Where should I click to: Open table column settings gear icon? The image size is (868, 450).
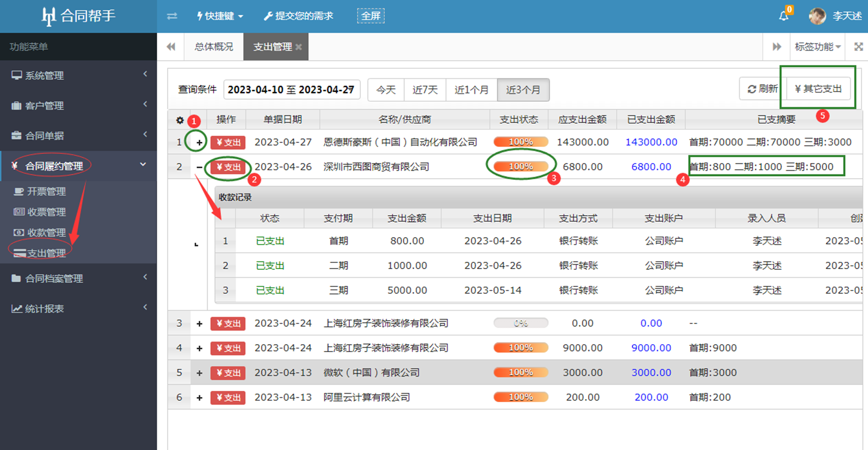point(179,120)
